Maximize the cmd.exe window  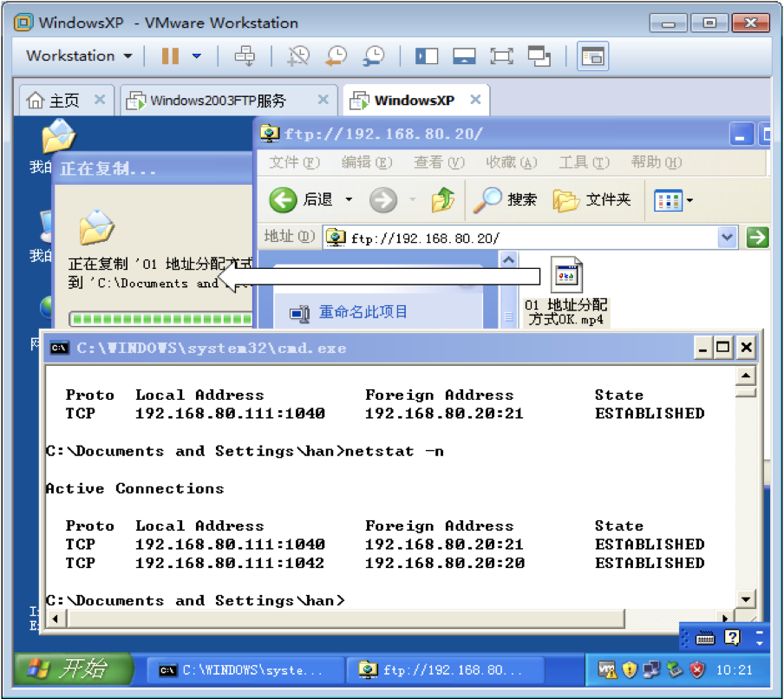coord(723,347)
